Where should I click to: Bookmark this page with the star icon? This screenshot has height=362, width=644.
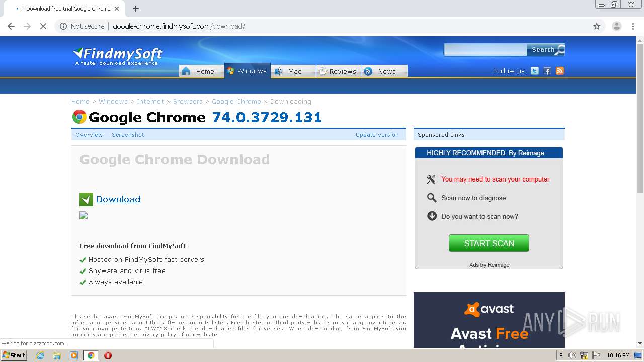(x=597, y=26)
